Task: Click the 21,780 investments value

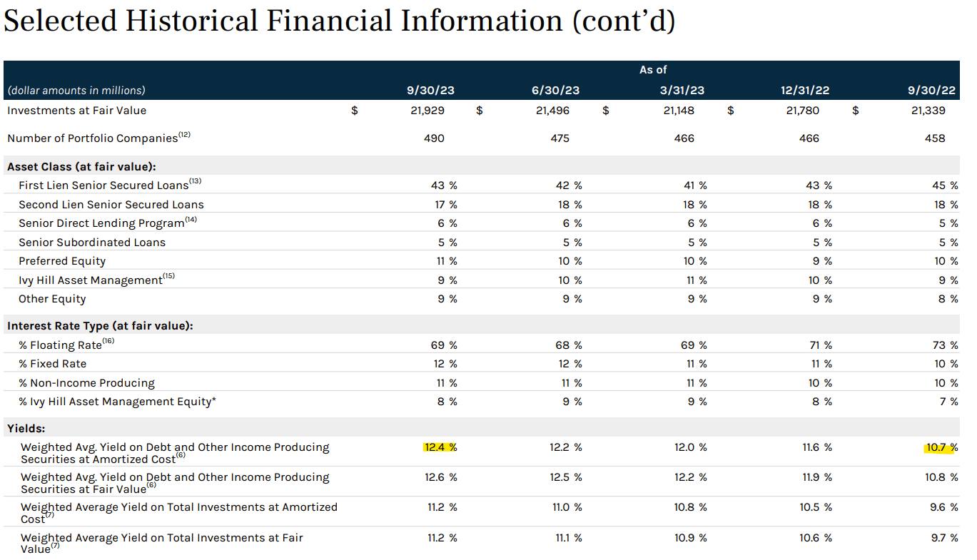Action: click(x=803, y=111)
